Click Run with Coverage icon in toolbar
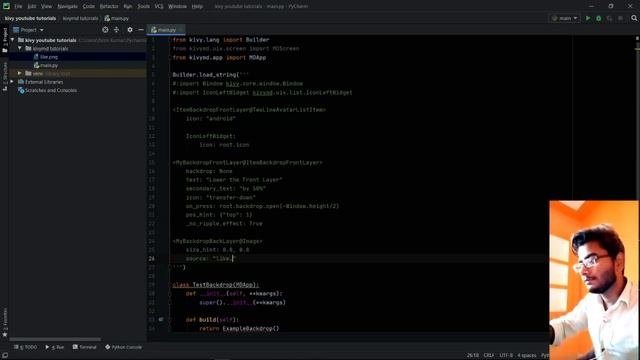 609,18
